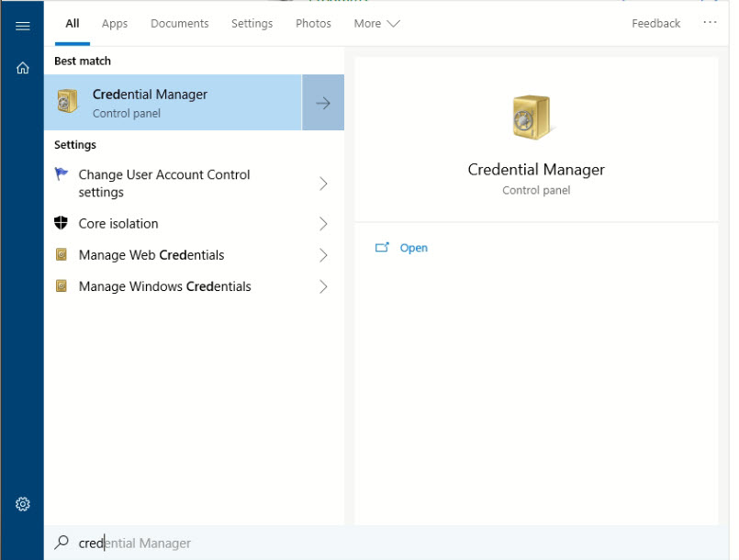The width and height of the screenshot is (739, 560).
Task: Click the Feedback button
Action: [x=655, y=24]
